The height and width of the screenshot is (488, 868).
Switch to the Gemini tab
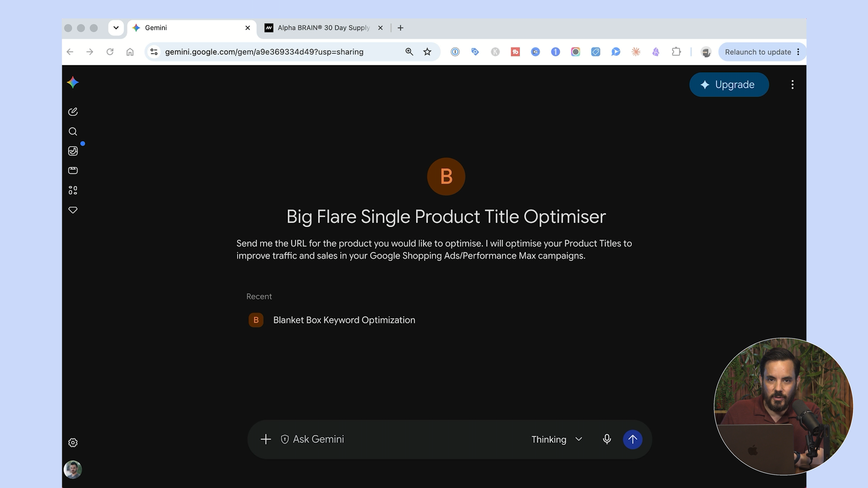pyautogui.click(x=192, y=28)
